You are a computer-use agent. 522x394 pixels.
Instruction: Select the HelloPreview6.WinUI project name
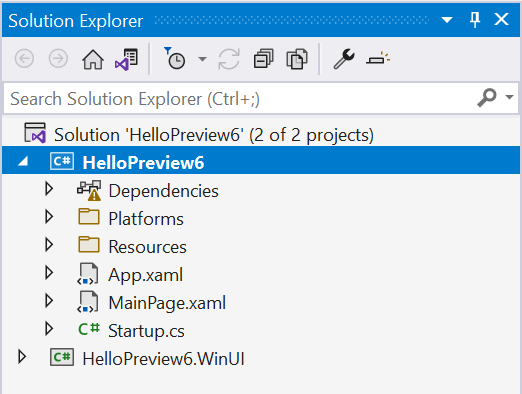[163, 359]
